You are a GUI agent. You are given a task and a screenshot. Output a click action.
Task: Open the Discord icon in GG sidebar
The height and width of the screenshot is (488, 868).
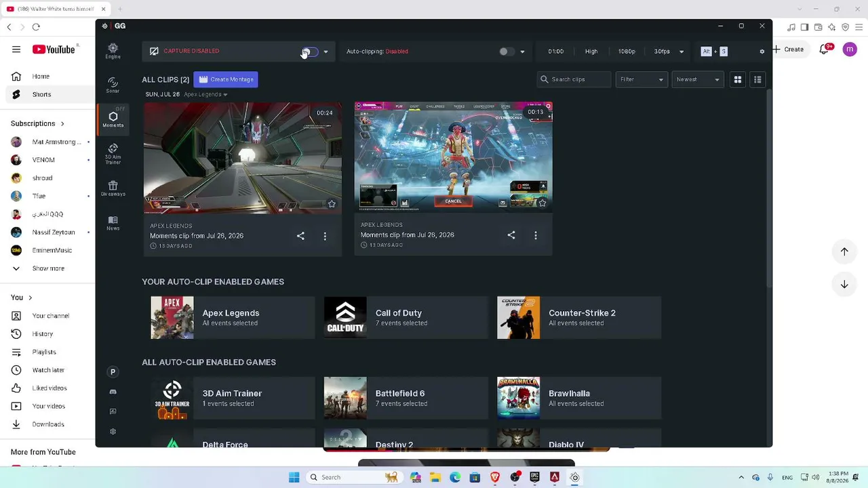coord(113,392)
